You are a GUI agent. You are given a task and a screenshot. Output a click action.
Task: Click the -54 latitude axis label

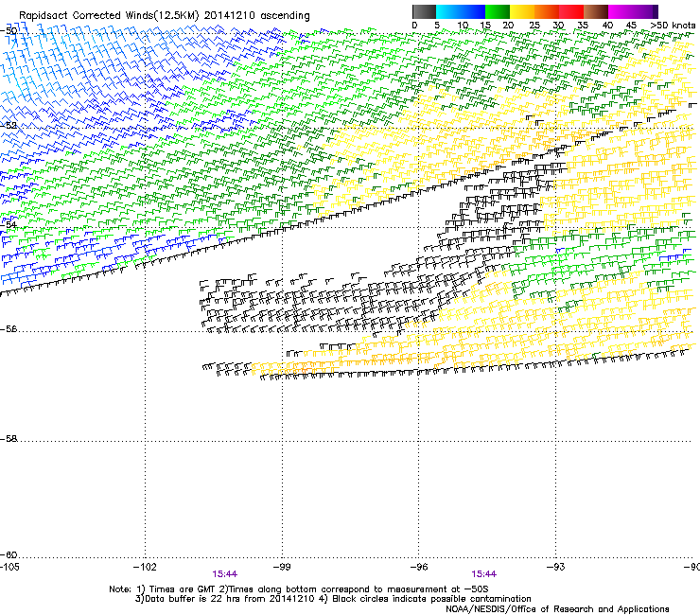tap(9, 224)
